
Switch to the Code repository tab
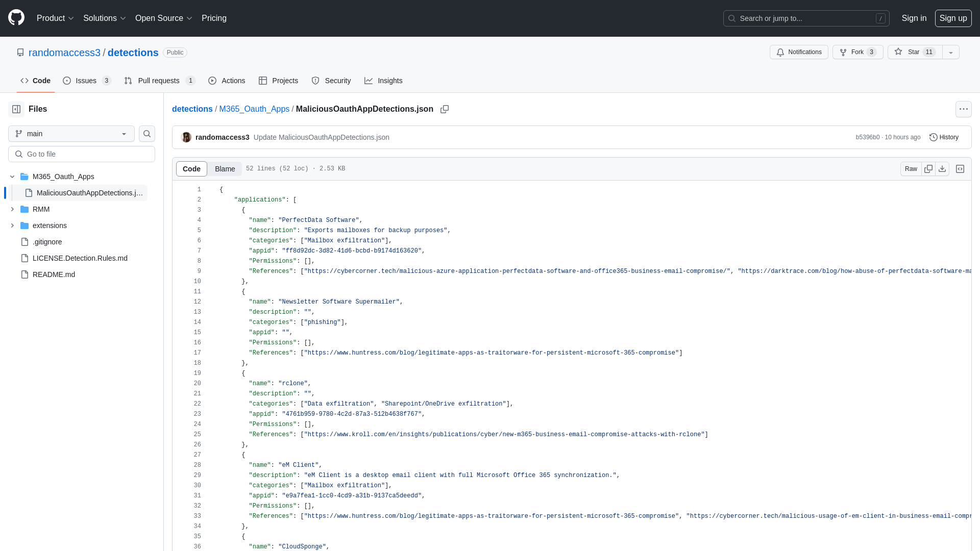[35, 81]
